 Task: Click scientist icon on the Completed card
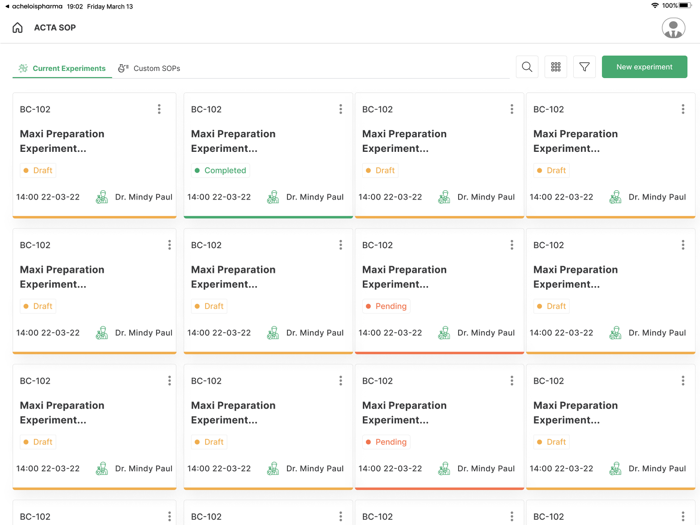click(x=273, y=197)
